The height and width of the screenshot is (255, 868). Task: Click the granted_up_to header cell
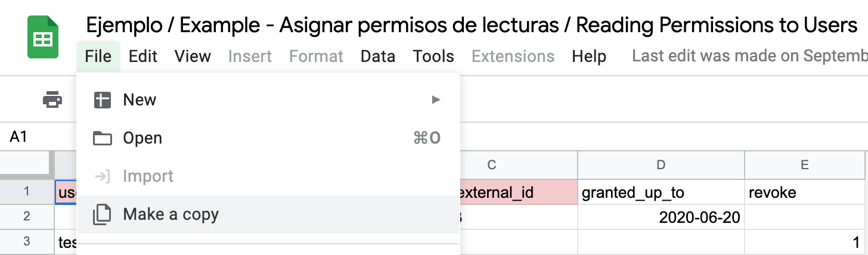[661, 192]
